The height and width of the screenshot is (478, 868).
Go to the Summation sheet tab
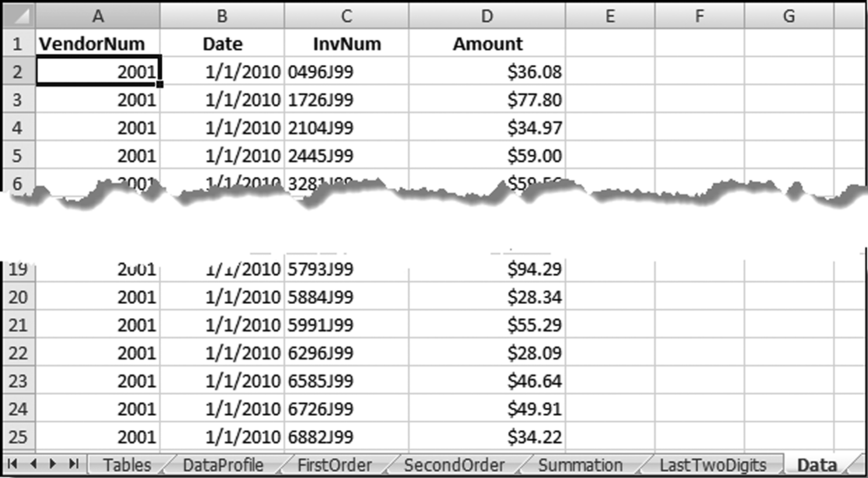pos(580,465)
